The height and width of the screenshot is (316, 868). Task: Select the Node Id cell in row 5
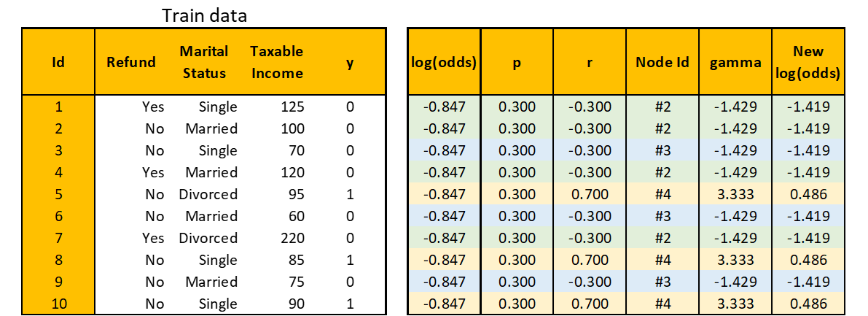tap(662, 194)
